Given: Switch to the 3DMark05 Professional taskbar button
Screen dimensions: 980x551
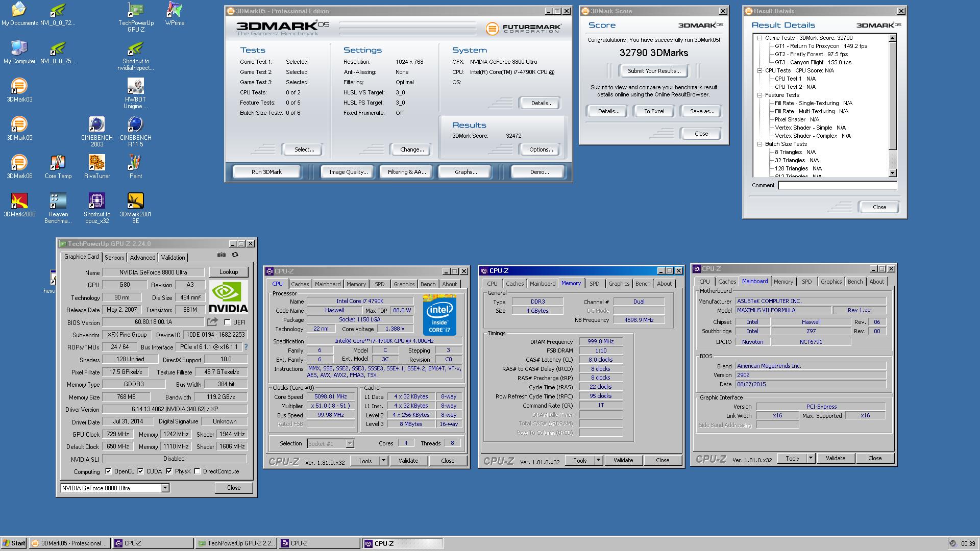Looking at the screenshot, I should click(69, 543).
